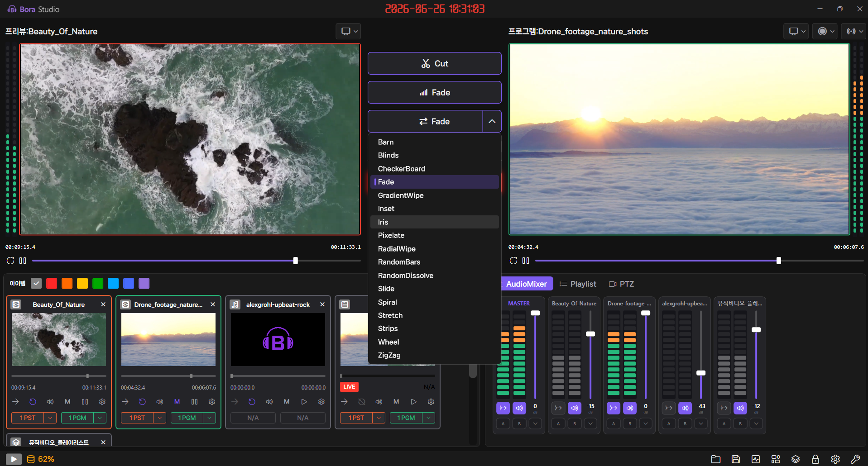Play the alexgrohl-upbeat-rock card

pyautogui.click(x=304, y=402)
